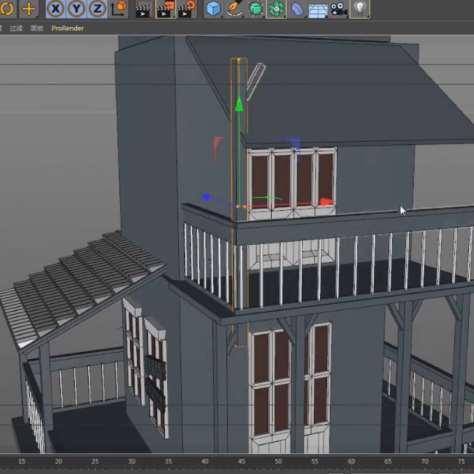Jump to frame 50 on timeline
The image size is (474, 474).
tap(278, 461)
